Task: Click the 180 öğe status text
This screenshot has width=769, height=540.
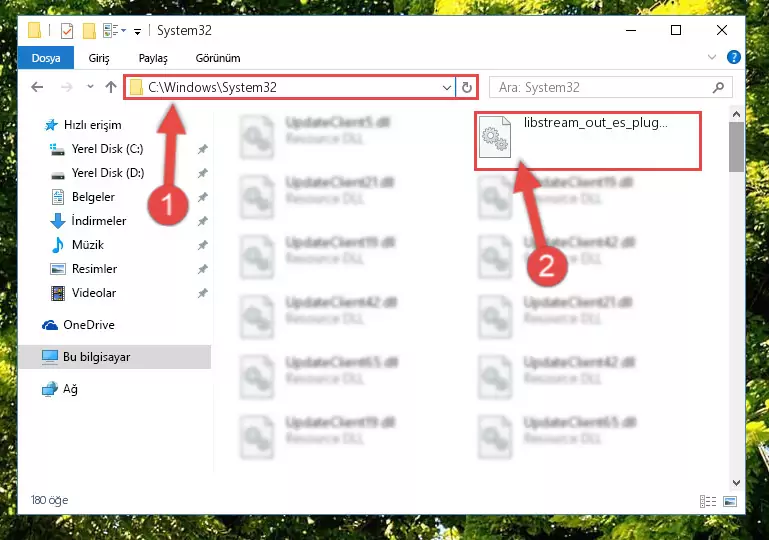Action: coord(50,500)
